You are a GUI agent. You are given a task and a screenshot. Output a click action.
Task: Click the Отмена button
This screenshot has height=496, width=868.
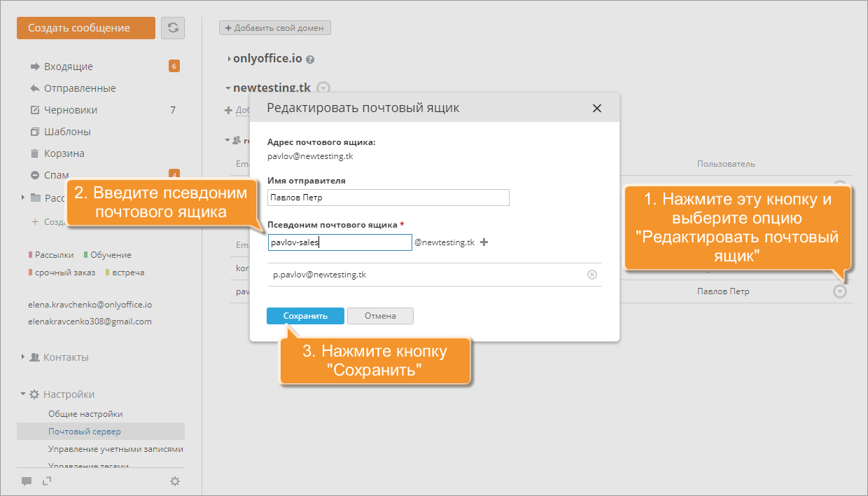click(x=381, y=316)
